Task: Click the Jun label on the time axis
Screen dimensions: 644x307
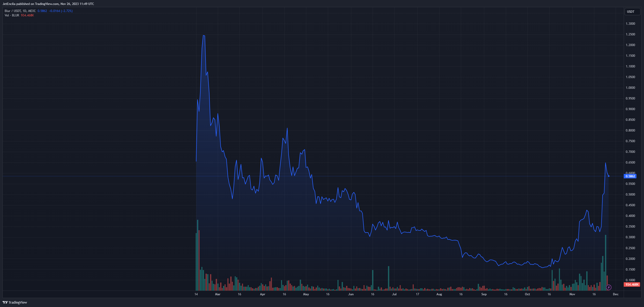Action: click(351, 294)
